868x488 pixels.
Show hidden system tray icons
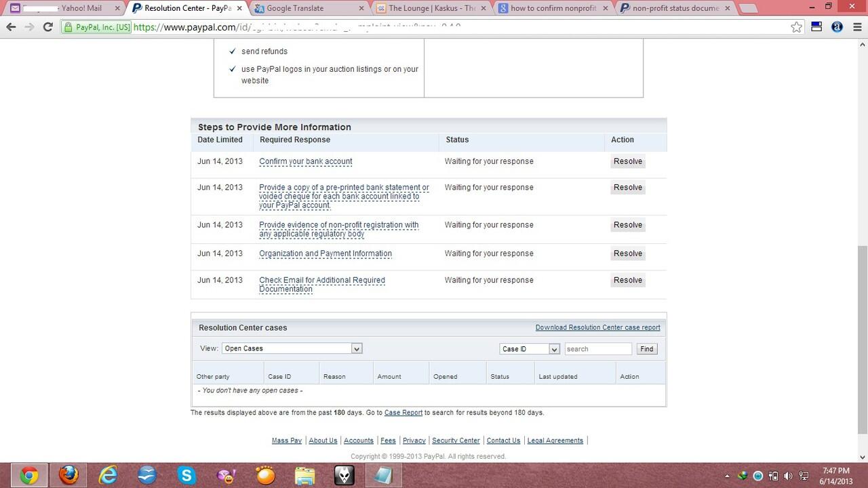[x=727, y=476]
